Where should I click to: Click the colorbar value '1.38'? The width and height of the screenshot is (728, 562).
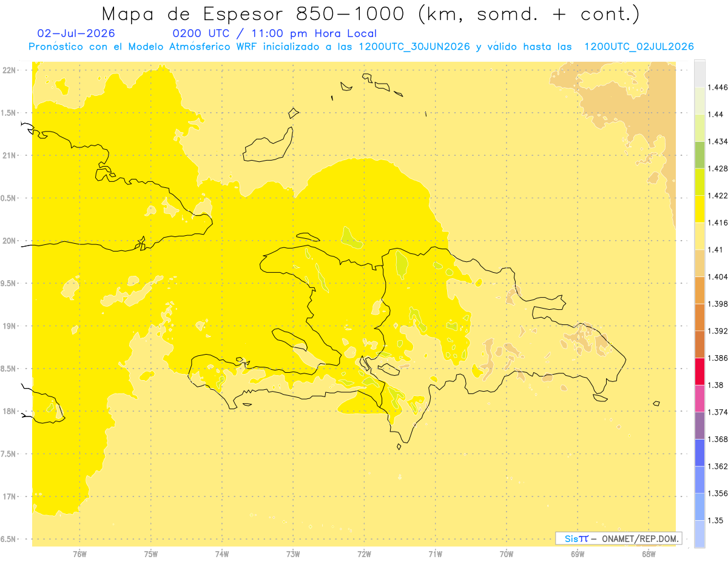tap(716, 385)
